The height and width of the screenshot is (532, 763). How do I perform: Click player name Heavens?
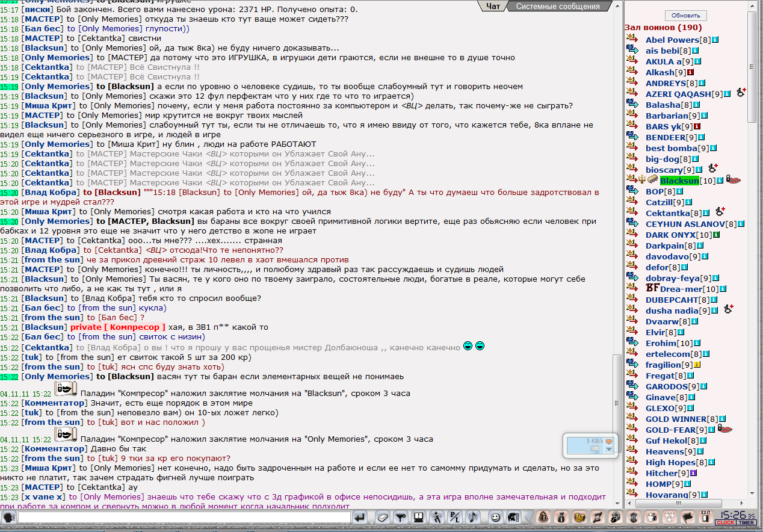(665, 451)
